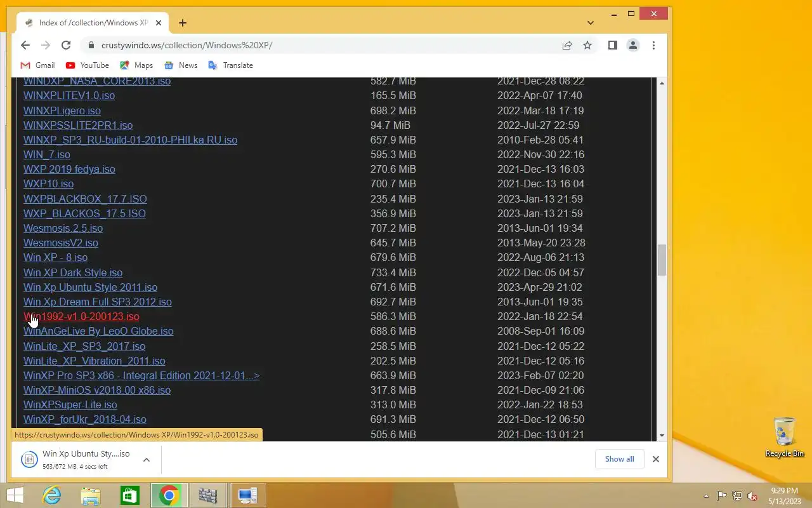812x508 pixels.
Task: Click Win XP Dark Style.iso
Action: pos(73,272)
